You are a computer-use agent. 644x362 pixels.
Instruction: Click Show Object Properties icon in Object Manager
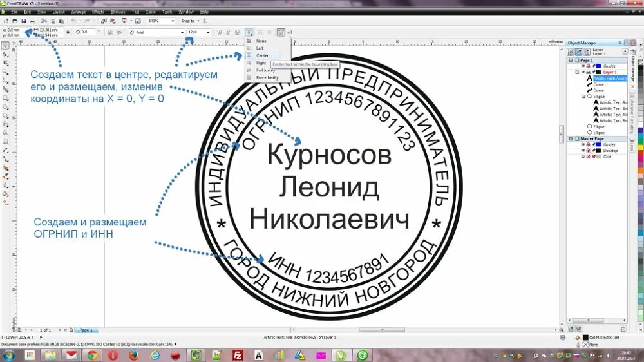(x=570, y=52)
